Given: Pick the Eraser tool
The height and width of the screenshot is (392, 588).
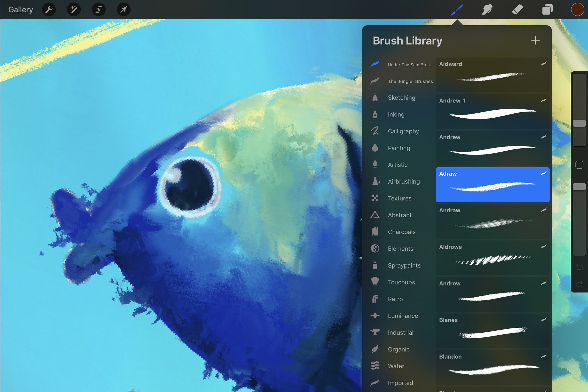Looking at the screenshot, I should pyautogui.click(x=517, y=9).
